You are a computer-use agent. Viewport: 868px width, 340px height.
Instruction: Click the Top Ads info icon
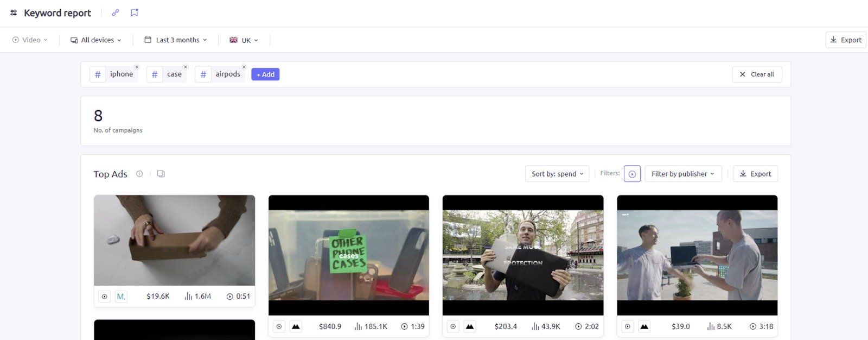pos(139,174)
